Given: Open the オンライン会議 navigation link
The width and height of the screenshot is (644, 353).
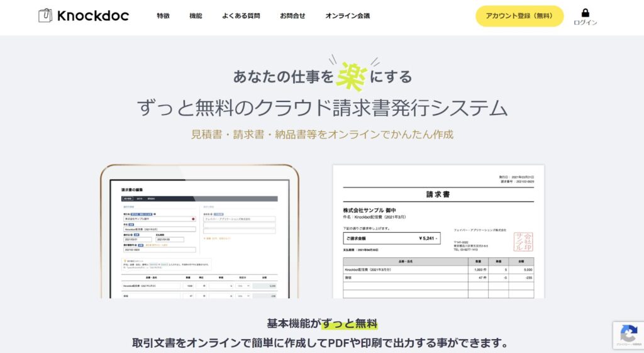Looking at the screenshot, I should (347, 16).
